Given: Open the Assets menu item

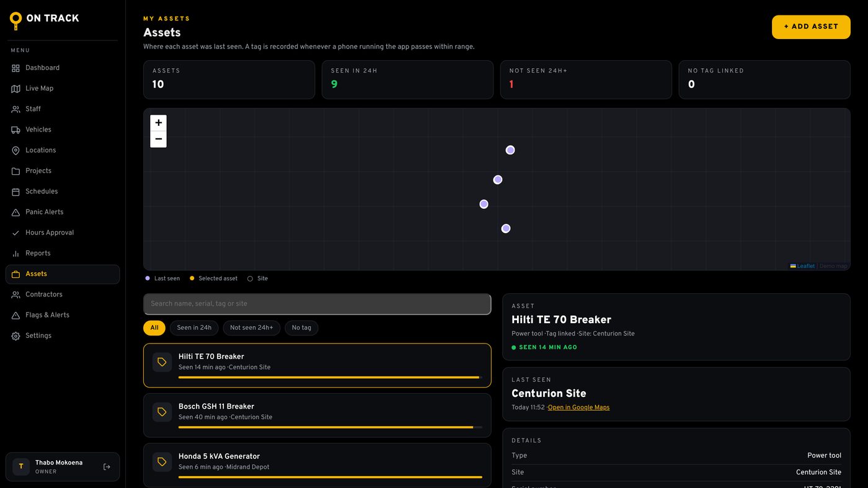Looking at the screenshot, I should (63, 274).
